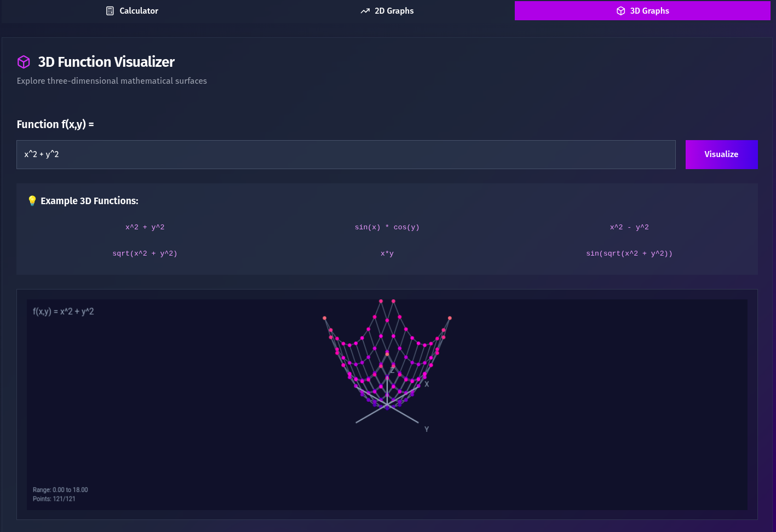Click the X axis label in the plot

coord(427,384)
